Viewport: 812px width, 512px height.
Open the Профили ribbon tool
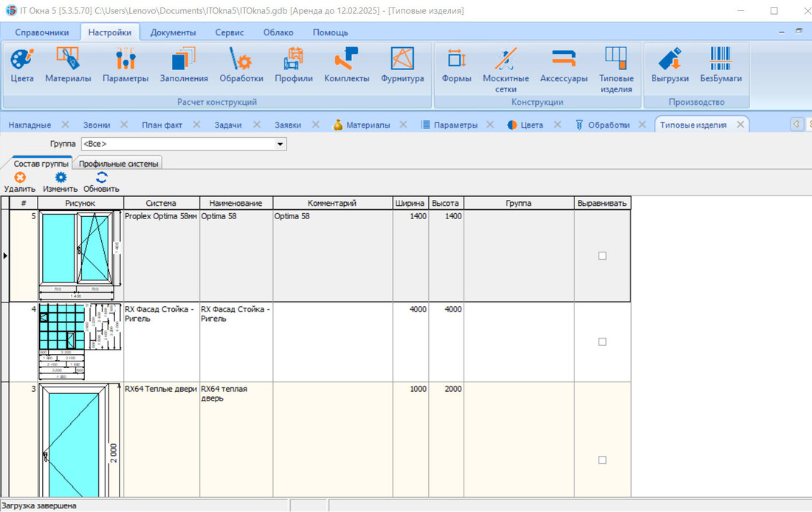(x=294, y=65)
